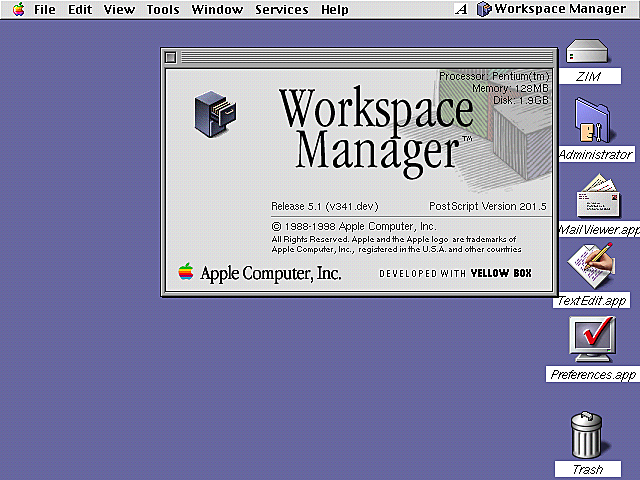640x480 pixels.
Task: Select the ZIM disk drive icon
Action: point(587,51)
